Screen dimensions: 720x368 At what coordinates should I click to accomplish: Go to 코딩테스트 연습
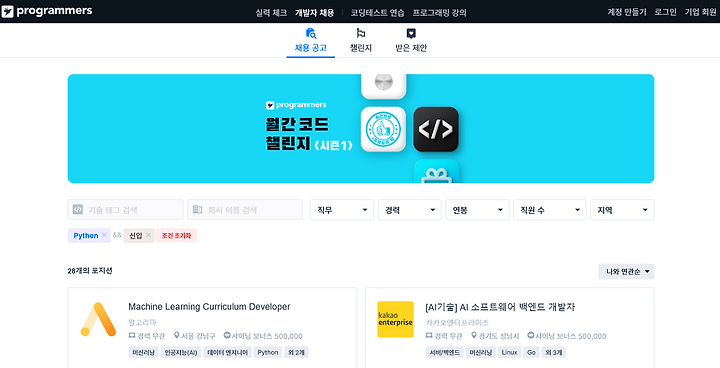[x=377, y=13]
